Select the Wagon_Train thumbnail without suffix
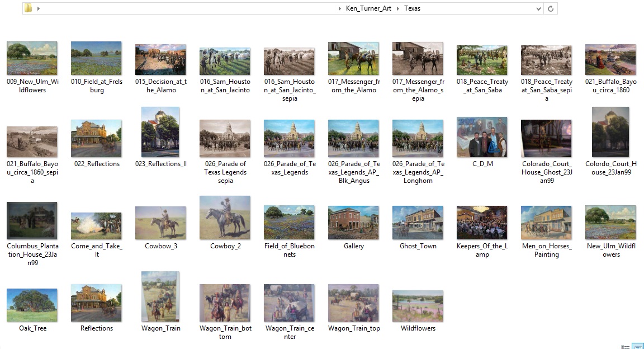The width and height of the screenshot is (644, 349). click(x=160, y=296)
